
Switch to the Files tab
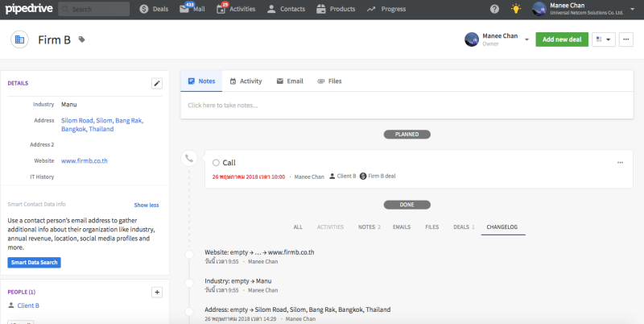pos(329,81)
